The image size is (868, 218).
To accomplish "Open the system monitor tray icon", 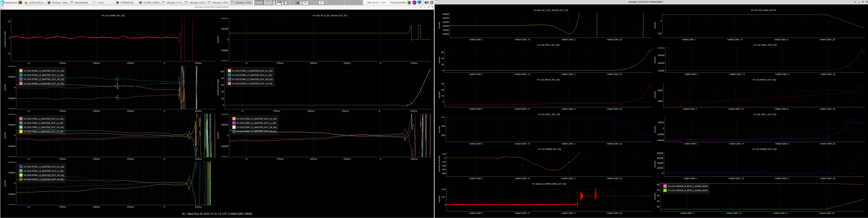I will point(432,3).
